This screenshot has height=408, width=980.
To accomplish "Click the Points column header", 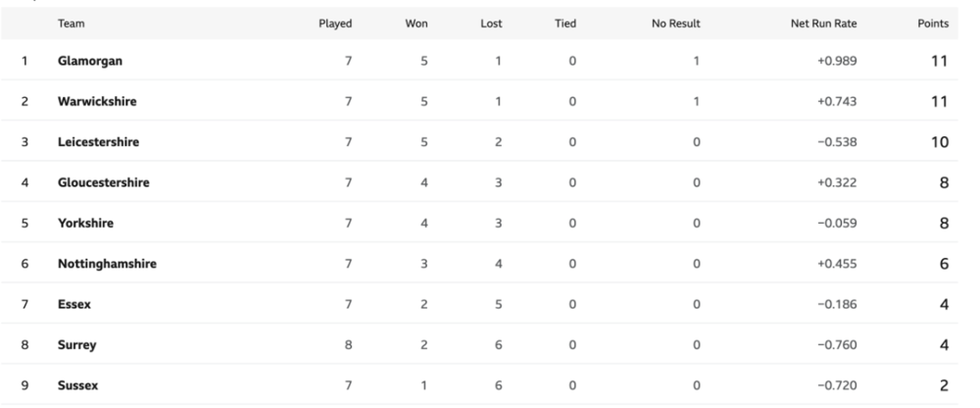I will (x=933, y=24).
